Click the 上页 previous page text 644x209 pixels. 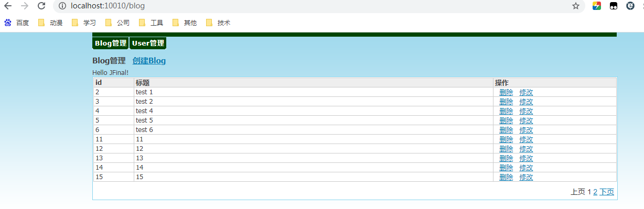pos(577,192)
